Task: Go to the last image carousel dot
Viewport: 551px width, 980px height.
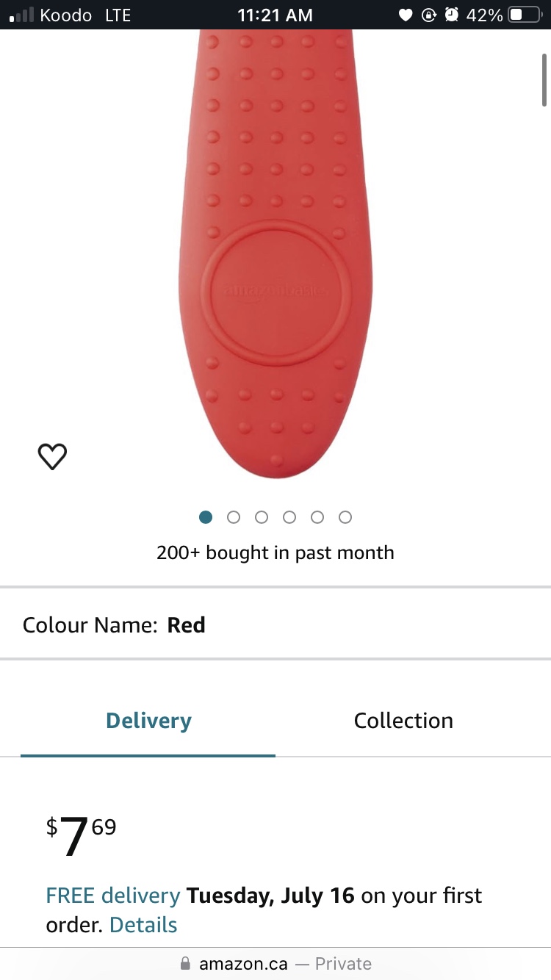Action: coord(345,517)
